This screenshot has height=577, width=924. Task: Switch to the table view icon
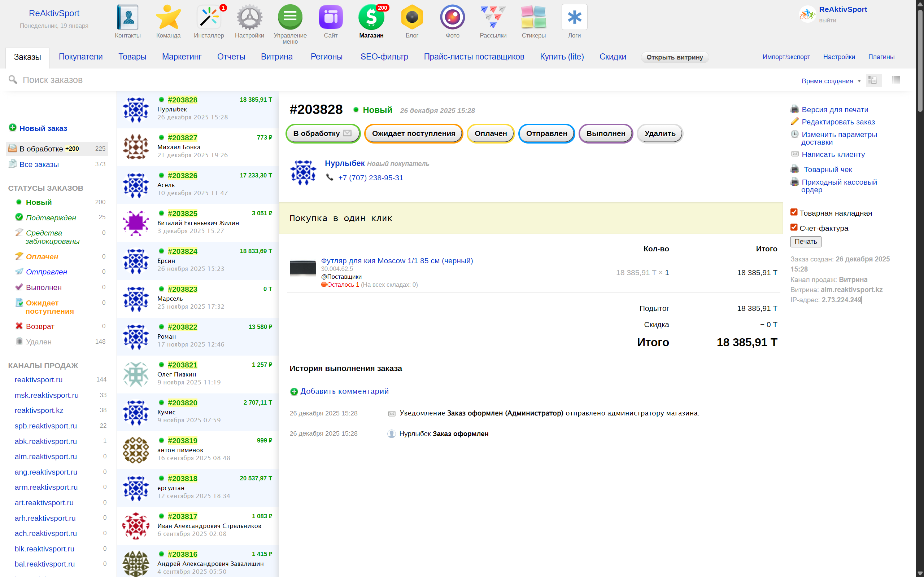[896, 80]
